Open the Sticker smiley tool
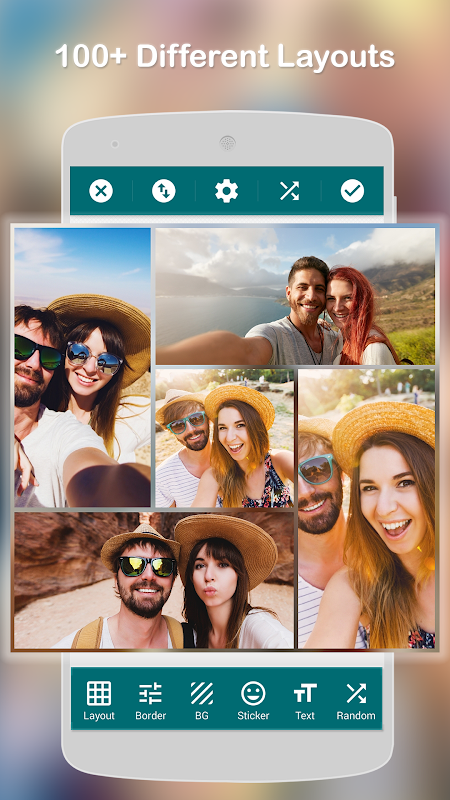Screen dimensions: 450x800 [253, 701]
